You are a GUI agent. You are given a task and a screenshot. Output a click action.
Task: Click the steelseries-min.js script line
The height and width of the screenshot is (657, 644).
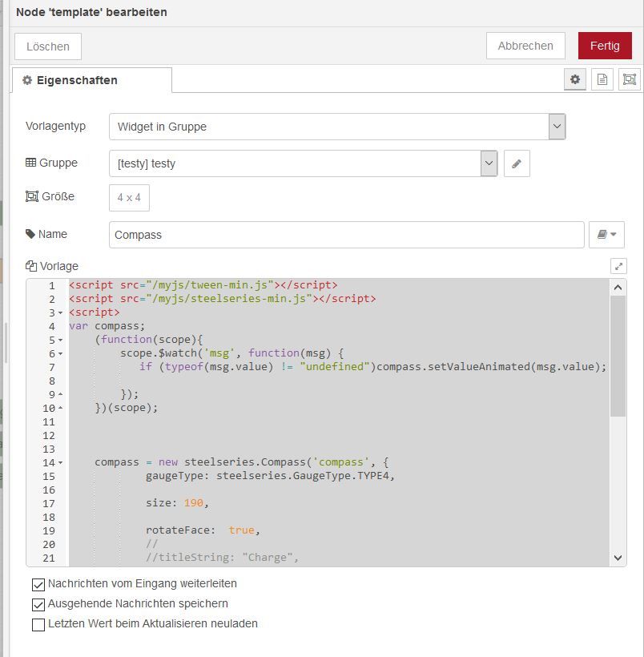[223, 299]
